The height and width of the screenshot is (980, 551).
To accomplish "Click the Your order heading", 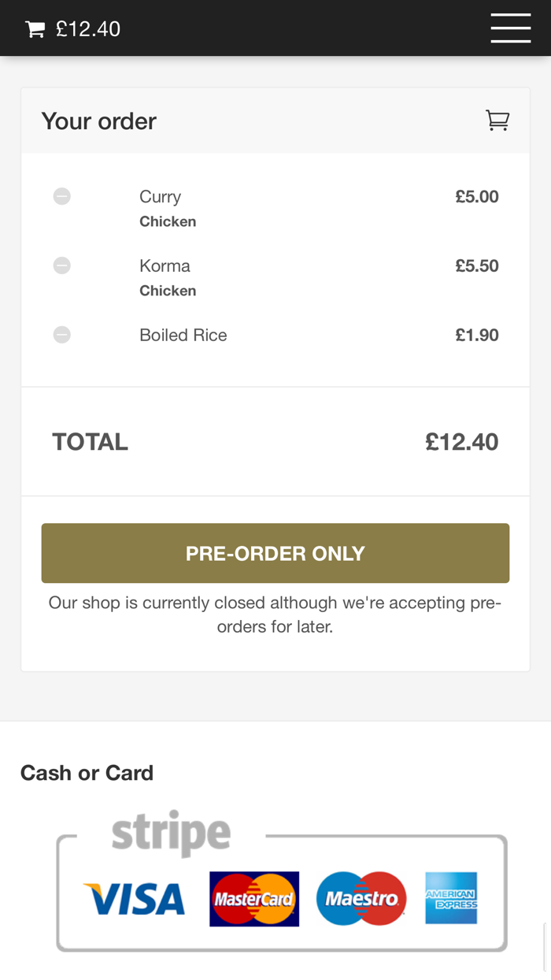I will (99, 121).
